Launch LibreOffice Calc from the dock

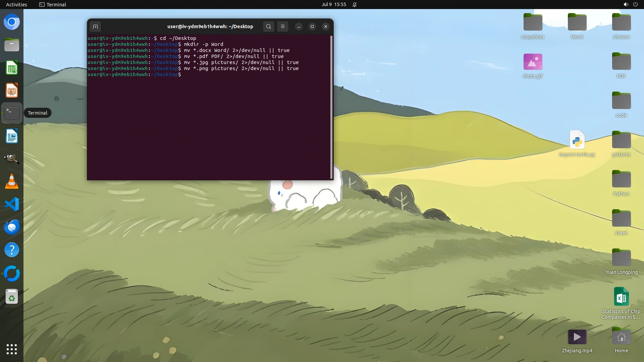[x=12, y=68]
